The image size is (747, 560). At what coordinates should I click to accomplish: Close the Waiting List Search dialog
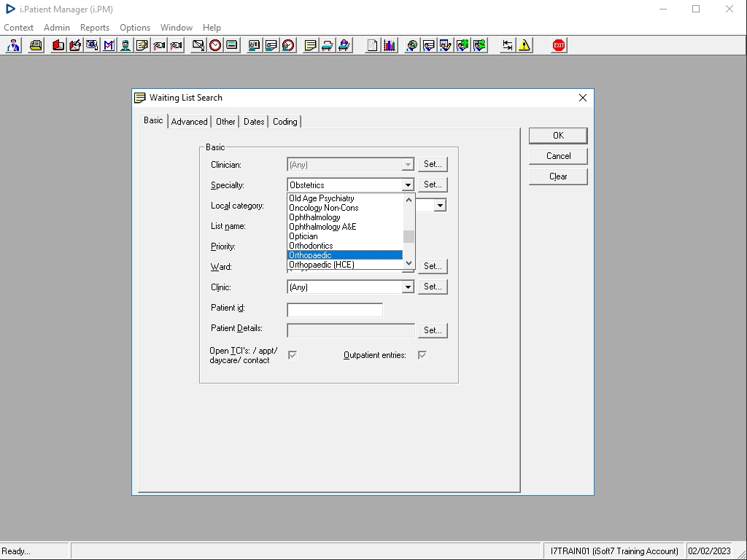pos(583,98)
